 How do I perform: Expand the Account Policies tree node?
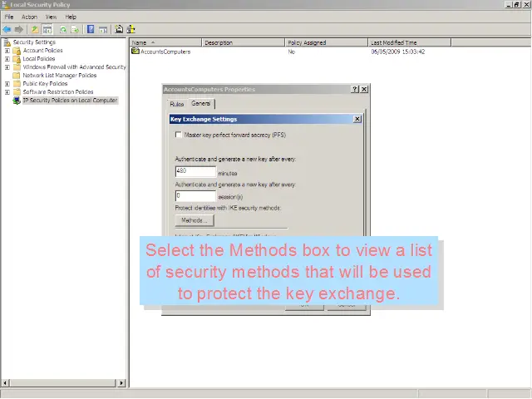coord(7,51)
